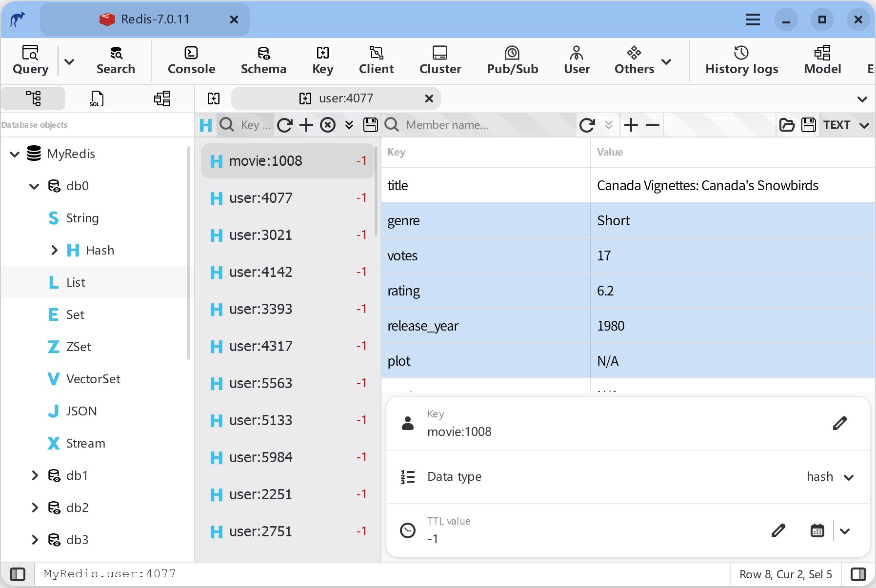Edit the TTL value
This screenshot has width=876, height=588.
[x=778, y=530]
